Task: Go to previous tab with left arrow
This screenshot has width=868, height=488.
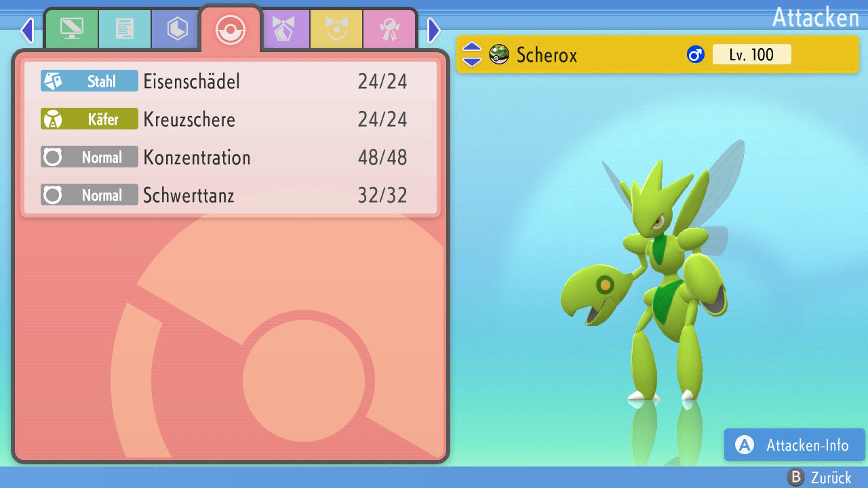Action: click(x=27, y=30)
